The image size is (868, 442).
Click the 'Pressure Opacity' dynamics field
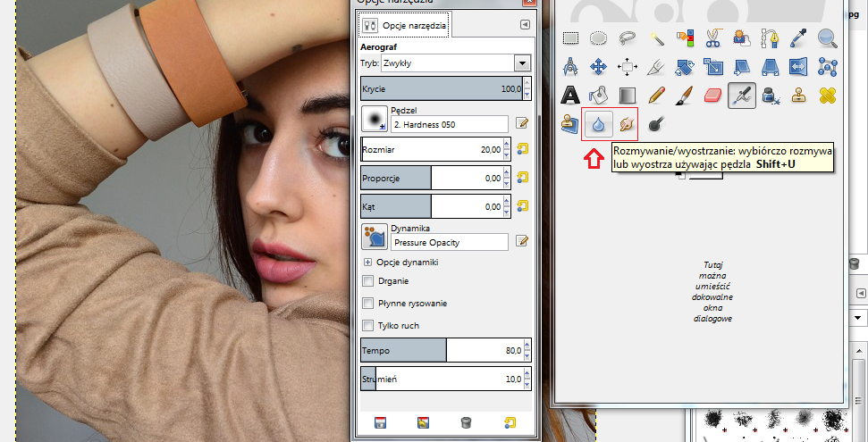tap(449, 242)
